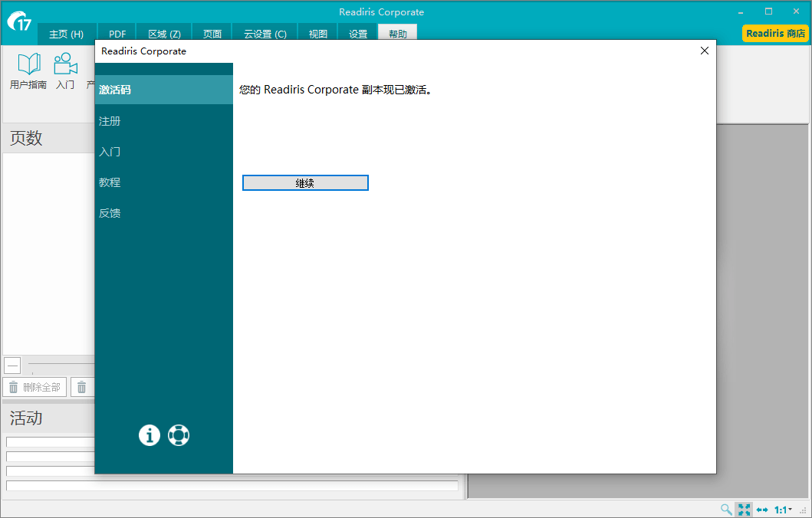Switch to the 主页 (H) ribbon tab
812x518 pixels.
coord(66,34)
